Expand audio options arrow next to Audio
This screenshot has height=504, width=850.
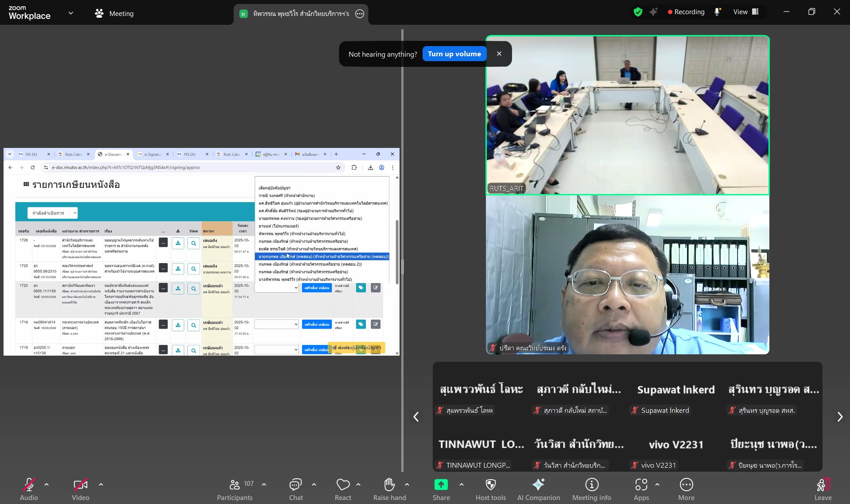[x=47, y=485]
